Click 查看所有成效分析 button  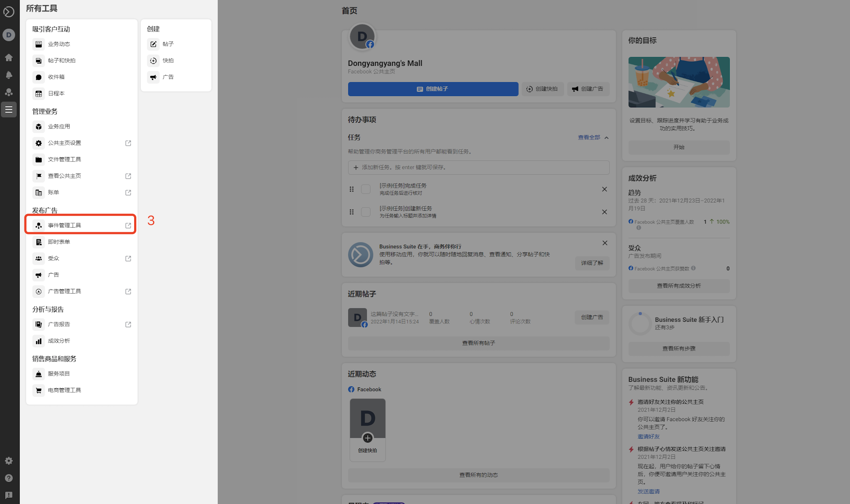679,286
